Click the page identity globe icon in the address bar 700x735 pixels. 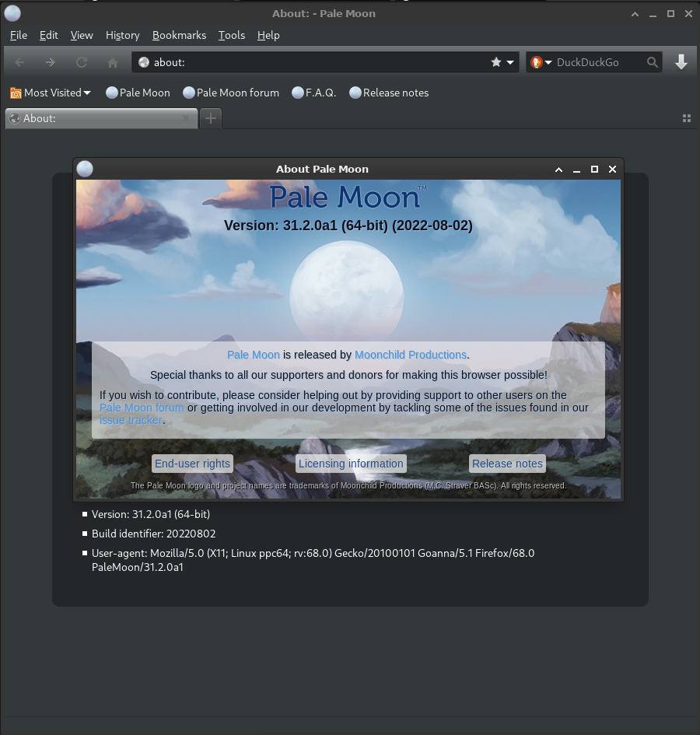(144, 62)
